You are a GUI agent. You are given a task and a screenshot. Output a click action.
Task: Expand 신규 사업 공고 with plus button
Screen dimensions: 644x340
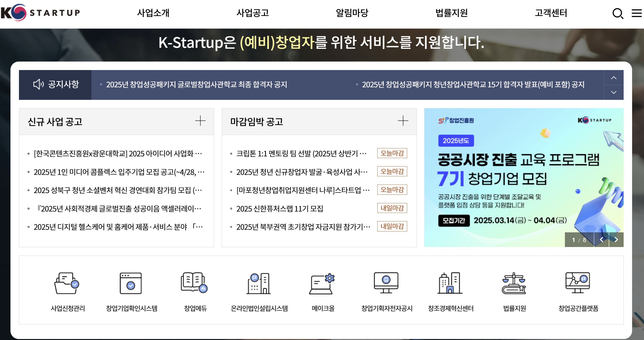200,121
